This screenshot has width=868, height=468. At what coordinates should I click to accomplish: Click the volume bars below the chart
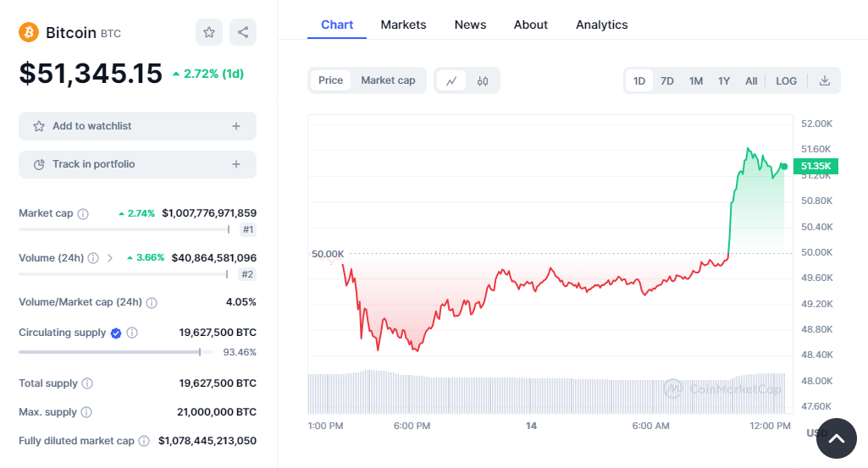[x=547, y=393]
